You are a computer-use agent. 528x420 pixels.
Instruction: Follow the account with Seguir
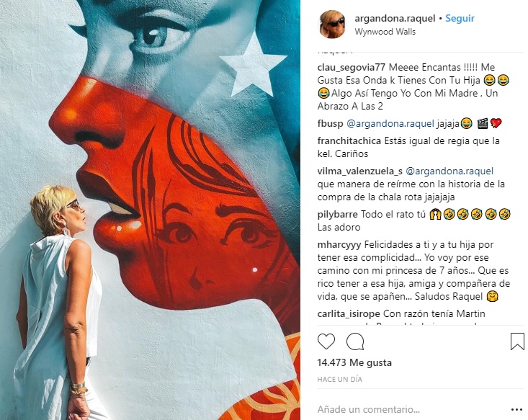pyautogui.click(x=460, y=18)
